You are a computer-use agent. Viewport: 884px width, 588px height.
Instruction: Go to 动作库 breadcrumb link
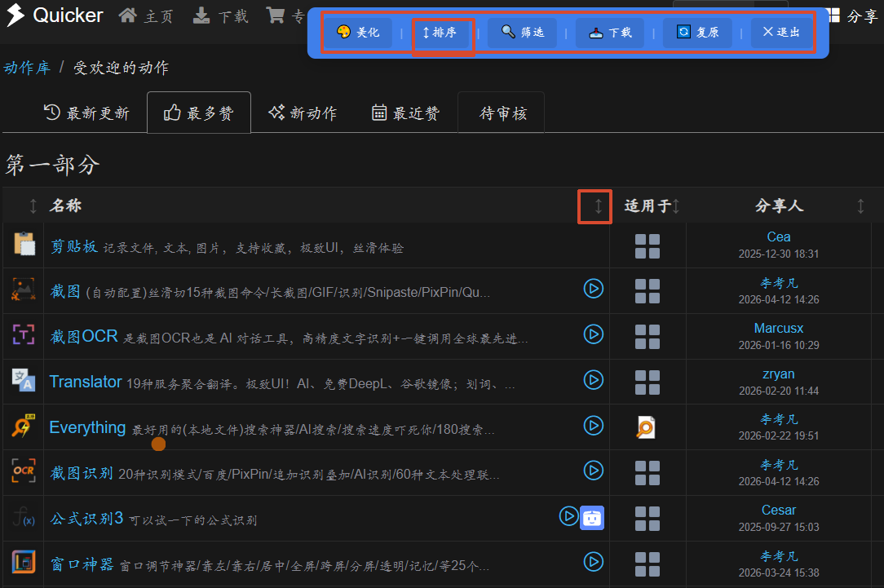pyautogui.click(x=26, y=68)
